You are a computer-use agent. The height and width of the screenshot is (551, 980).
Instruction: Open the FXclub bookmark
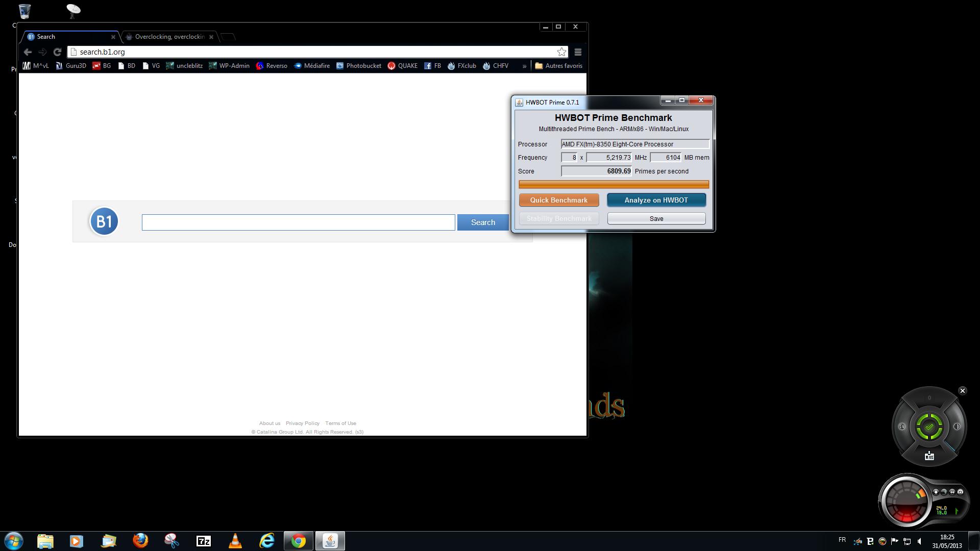(462, 66)
